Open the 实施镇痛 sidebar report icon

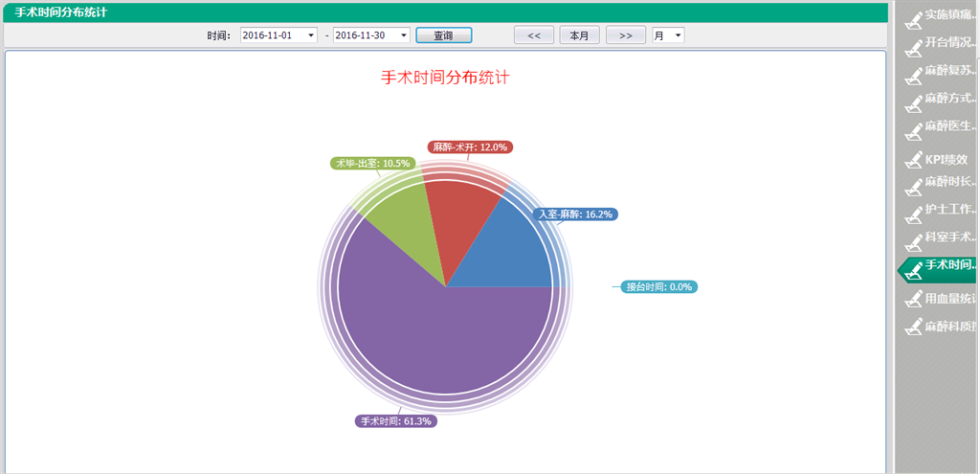click(x=914, y=17)
